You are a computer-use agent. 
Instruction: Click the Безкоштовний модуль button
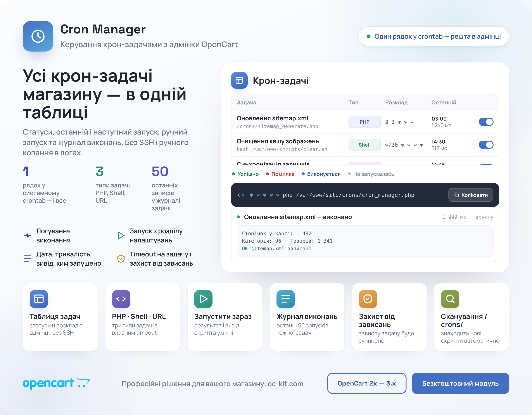click(460, 383)
